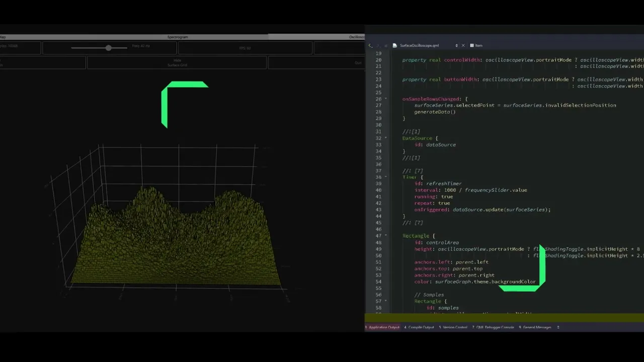
Task: Collapse the Rectangle block at line 47
Action: pyautogui.click(x=386, y=236)
